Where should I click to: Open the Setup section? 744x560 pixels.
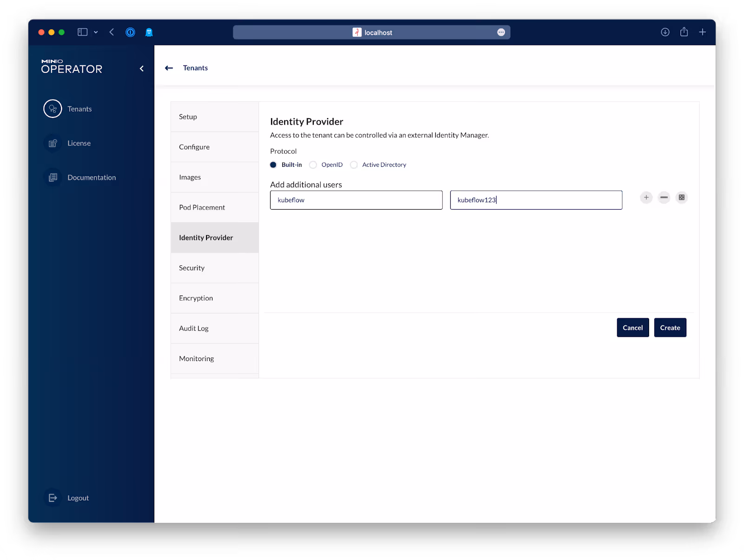pyautogui.click(x=215, y=117)
